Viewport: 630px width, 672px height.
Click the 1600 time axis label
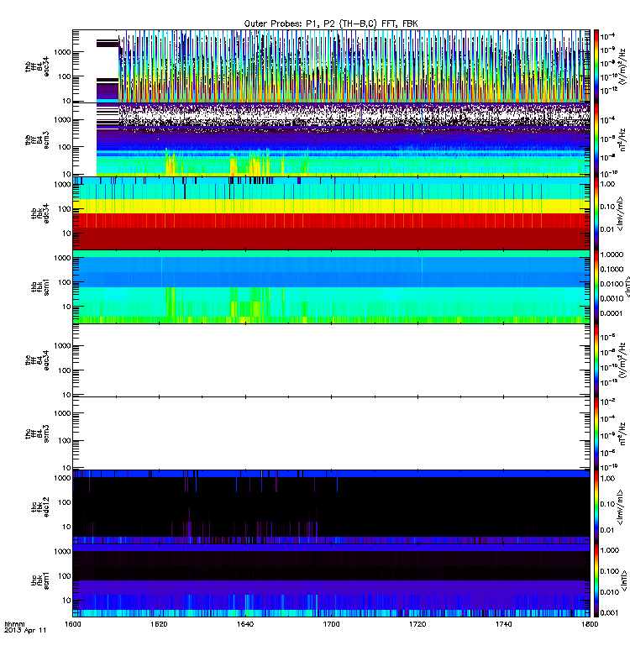pos(72,624)
